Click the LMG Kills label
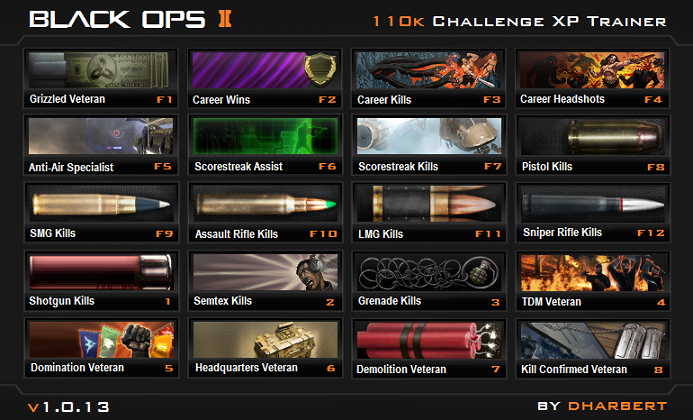The height and width of the screenshot is (420, 693). [x=381, y=234]
